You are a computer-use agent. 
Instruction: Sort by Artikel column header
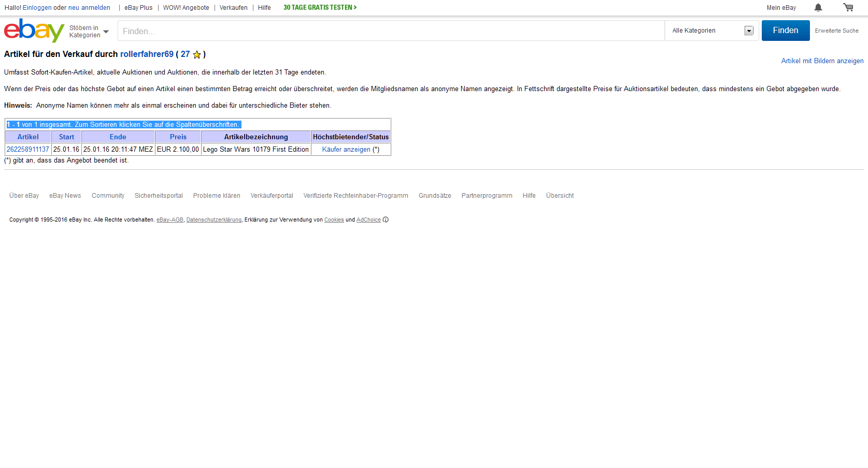[28, 137]
